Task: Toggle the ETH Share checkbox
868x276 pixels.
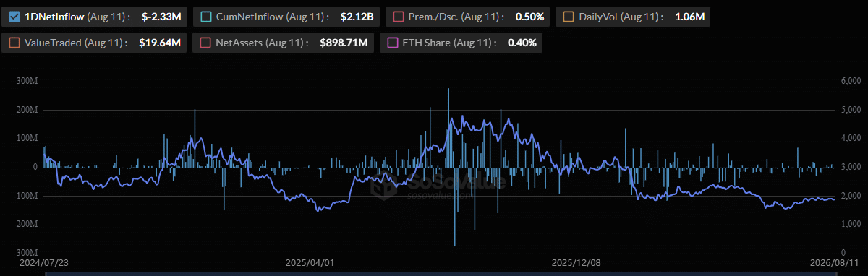Action: click(393, 43)
